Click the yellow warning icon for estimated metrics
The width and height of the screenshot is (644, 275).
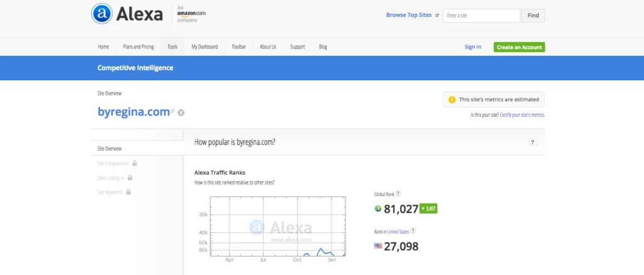452,100
